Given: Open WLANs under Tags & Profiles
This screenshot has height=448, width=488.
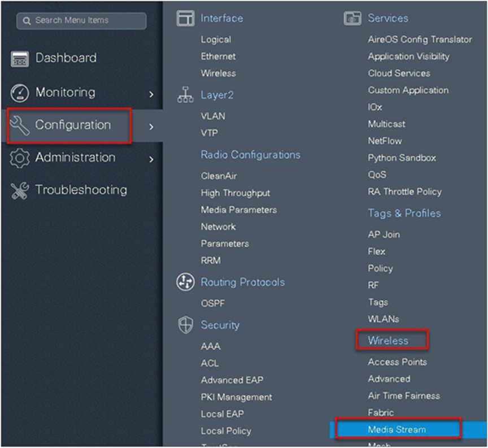Looking at the screenshot, I should [x=383, y=319].
